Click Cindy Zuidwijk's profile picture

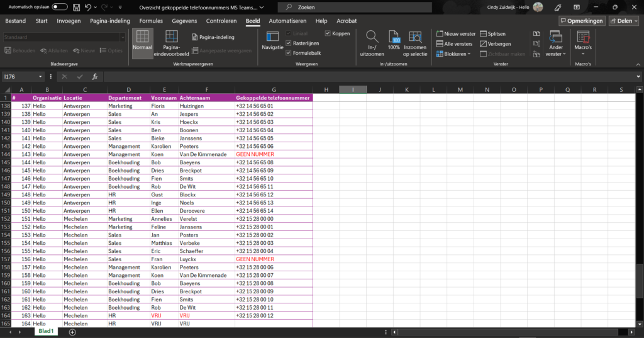click(538, 7)
